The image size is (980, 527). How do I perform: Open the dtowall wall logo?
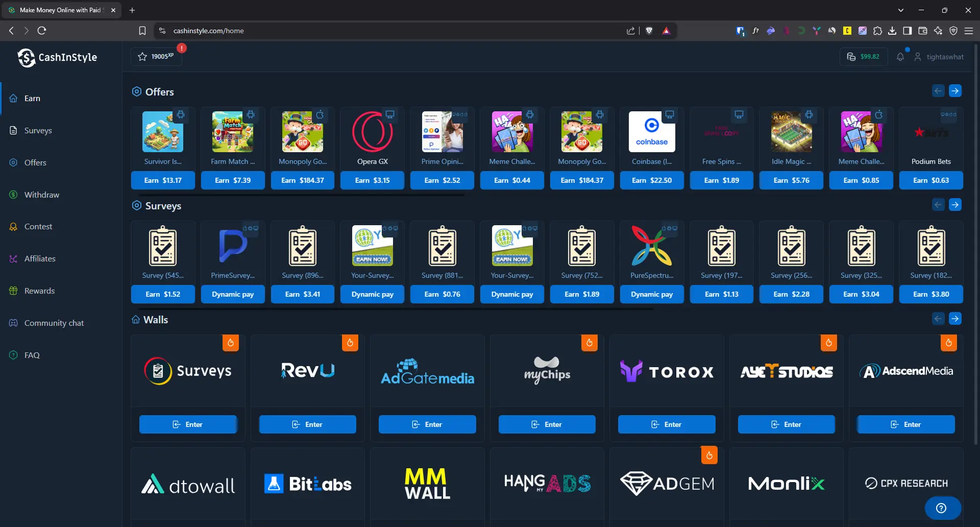tap(188, 485)
